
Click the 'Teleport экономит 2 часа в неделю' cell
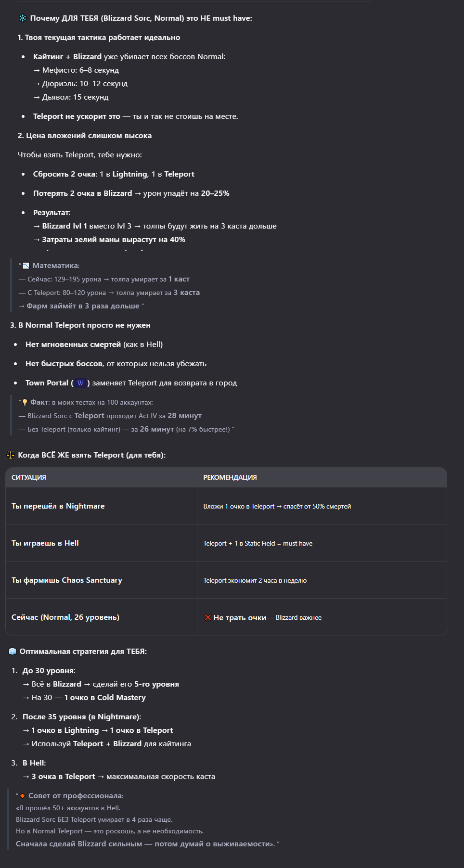pos(255,580)
